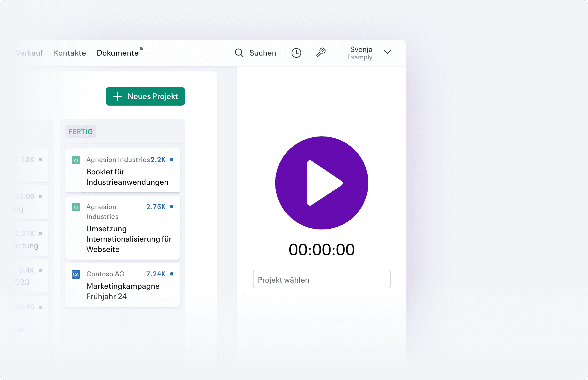
Task: Focus the Projekt wählen input field
Action: (322, 279)
